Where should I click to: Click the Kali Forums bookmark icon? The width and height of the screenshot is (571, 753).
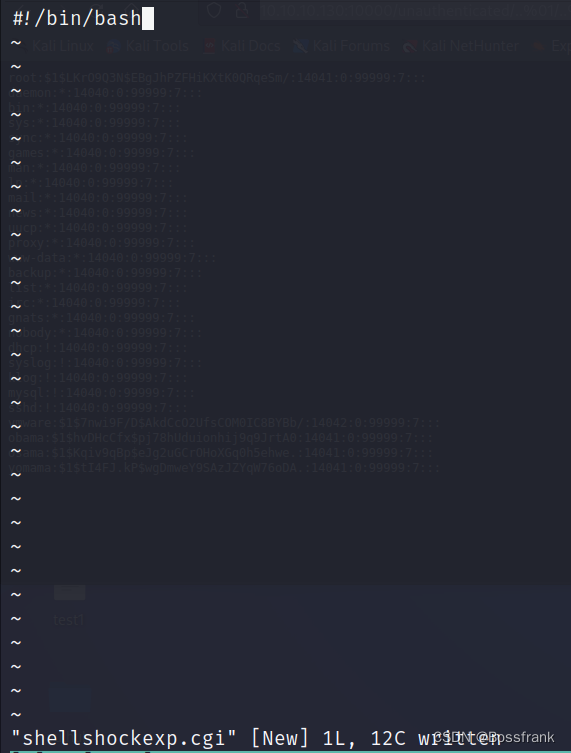click(x=300, y=46)
